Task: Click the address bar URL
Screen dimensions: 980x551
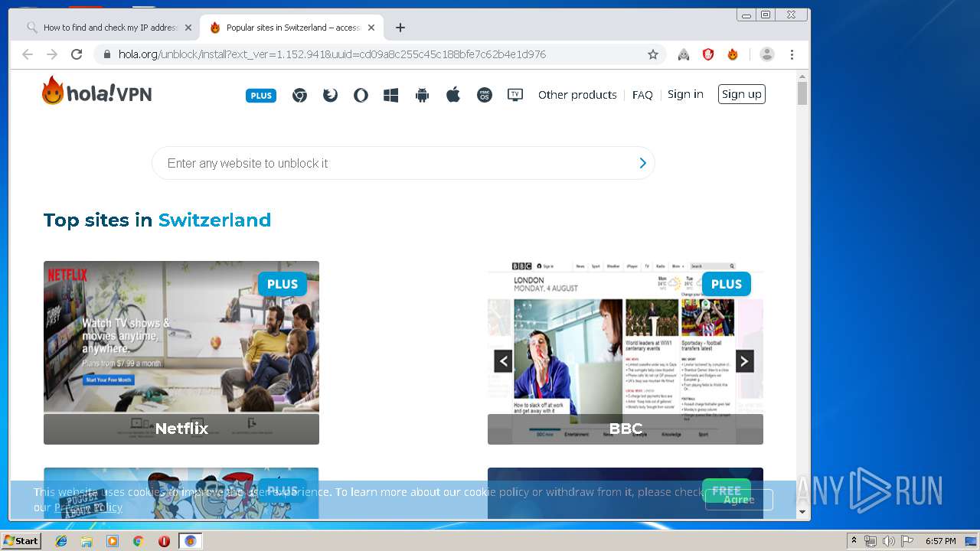Action: tap(332, 54)
